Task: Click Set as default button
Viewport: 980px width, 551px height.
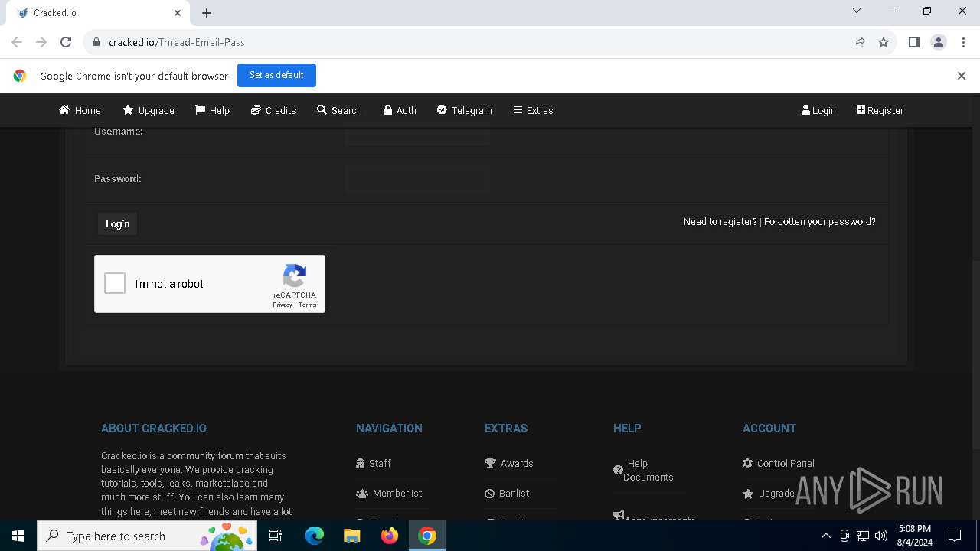Action: click(276, 75)
